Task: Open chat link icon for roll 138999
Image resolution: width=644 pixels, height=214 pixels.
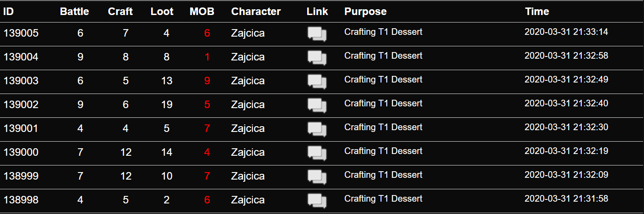Action: pyautogui.click(x=317, y=177)
